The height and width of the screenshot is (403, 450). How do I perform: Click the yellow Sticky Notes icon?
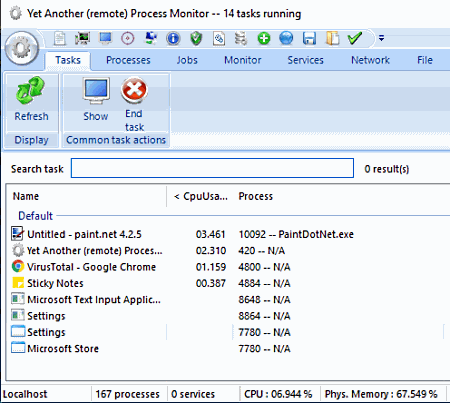point(18,283)
